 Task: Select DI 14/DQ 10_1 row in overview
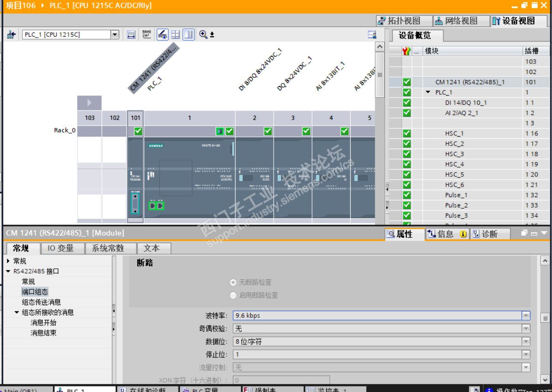click(470, 103)
